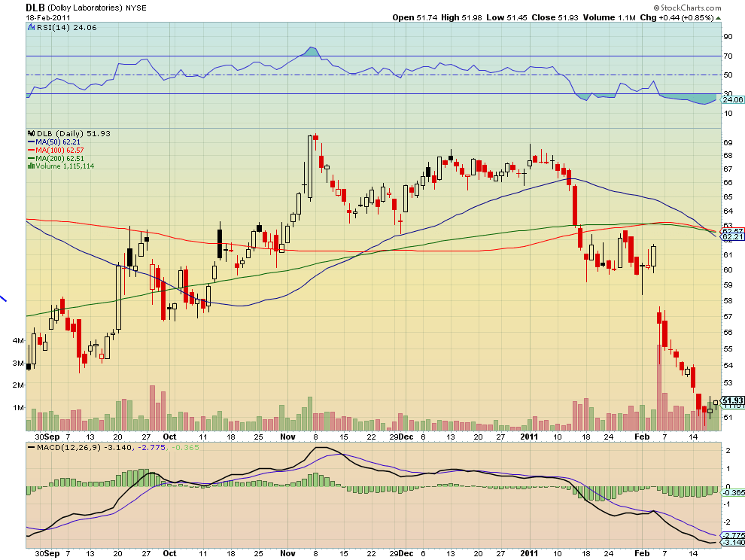Click the black MACD legend line marker
Viewport: 745px width, 560px height.
(32, 447)
